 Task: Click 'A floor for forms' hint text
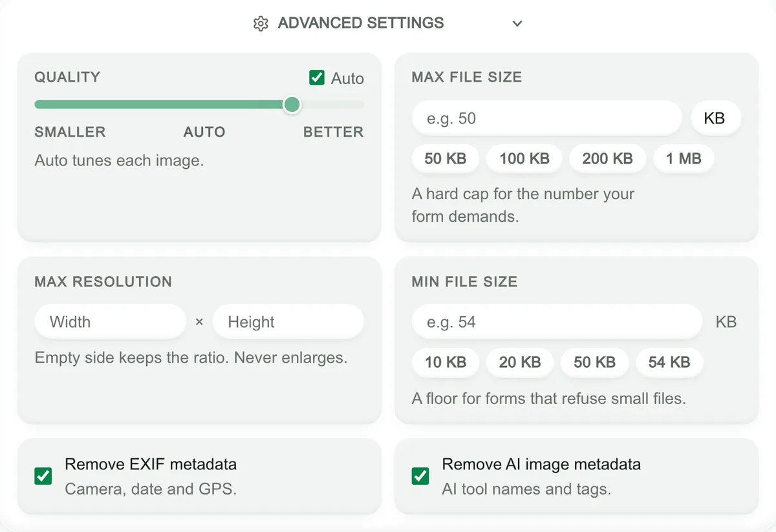tap(549, 398)
